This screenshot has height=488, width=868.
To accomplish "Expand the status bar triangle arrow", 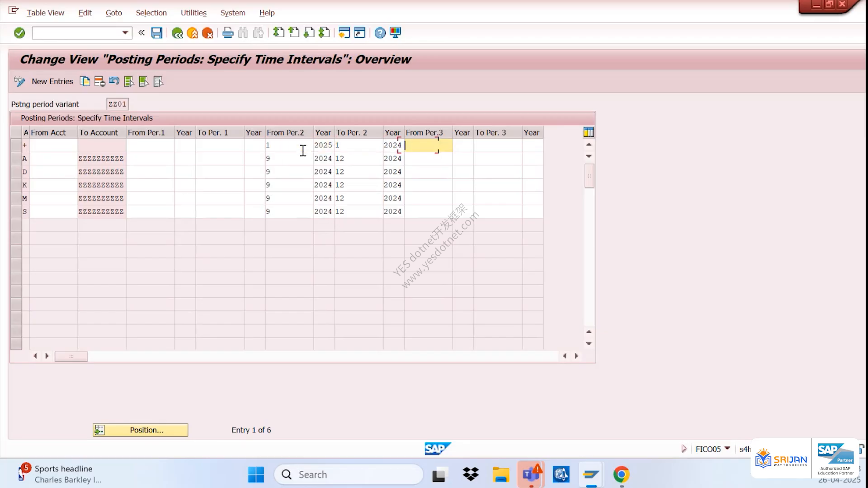I will point(684,449).
